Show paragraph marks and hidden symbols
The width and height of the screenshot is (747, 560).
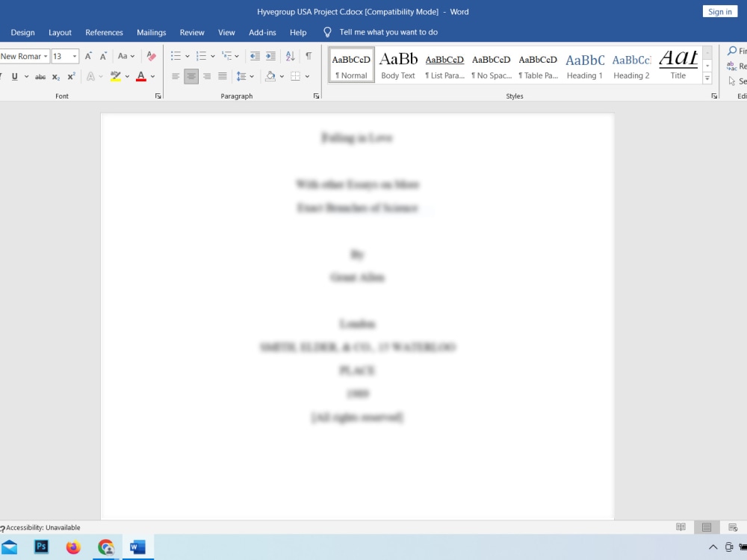309,56
